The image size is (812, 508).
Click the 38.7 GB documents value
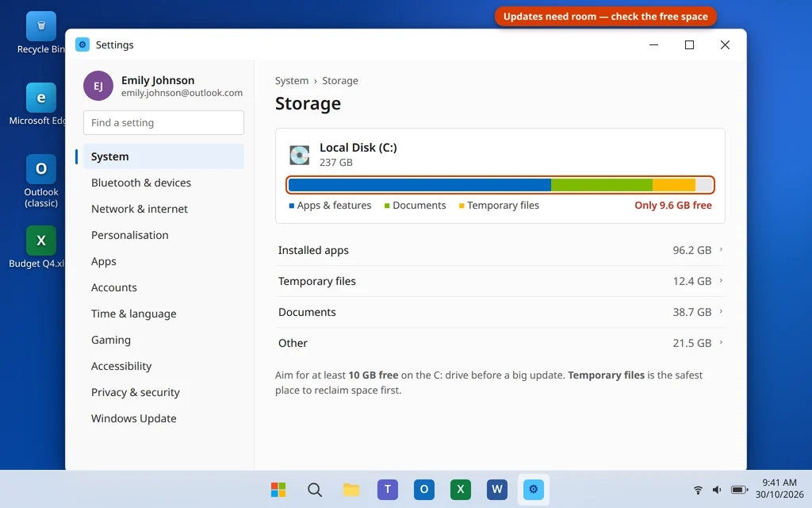click(x=691, y=312)
